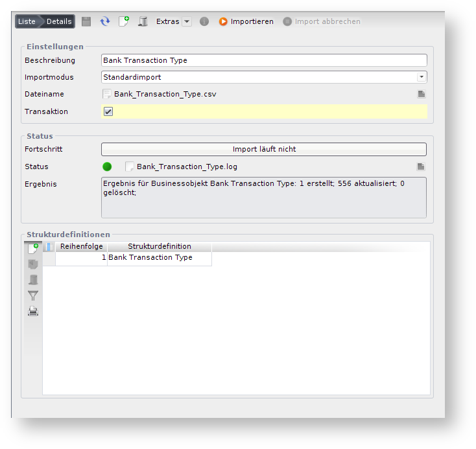Open file icon beside Bank_Transaction_Type.csv
This screenshot has width=476, height=449.
(x=421, y=94)
